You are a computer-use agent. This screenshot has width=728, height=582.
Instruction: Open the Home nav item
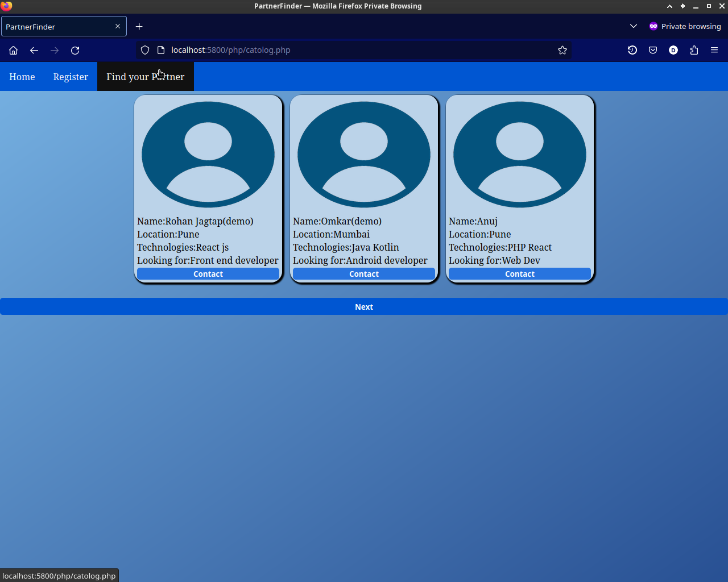coord(22,77)
